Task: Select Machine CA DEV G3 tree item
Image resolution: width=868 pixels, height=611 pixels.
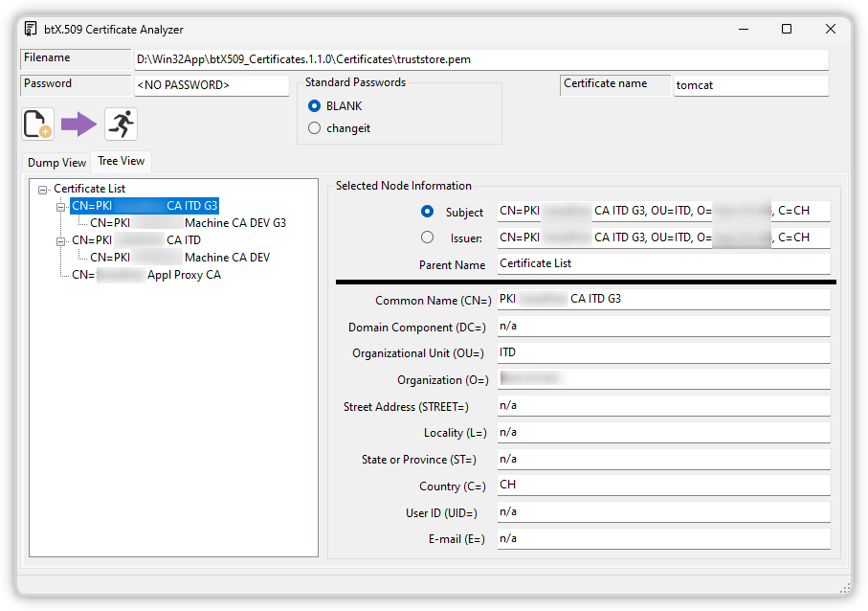Action: [x=188, y=223]
